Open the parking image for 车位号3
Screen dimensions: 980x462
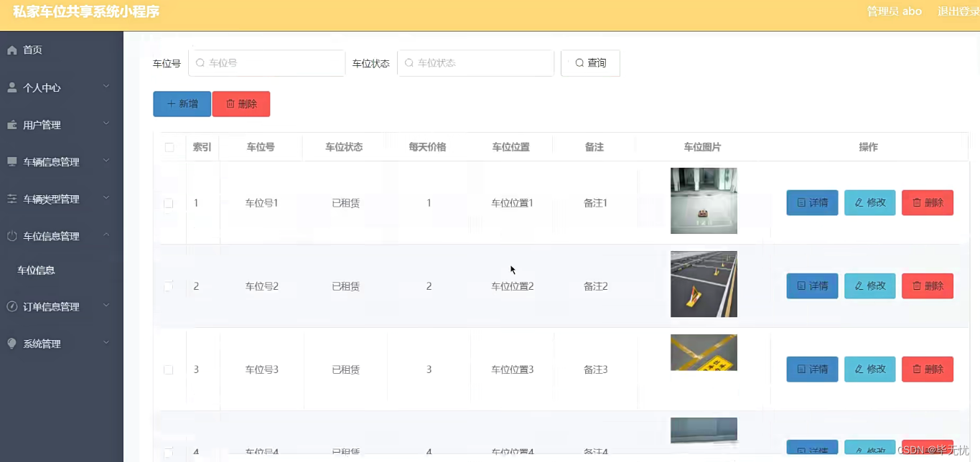[704, 353]
